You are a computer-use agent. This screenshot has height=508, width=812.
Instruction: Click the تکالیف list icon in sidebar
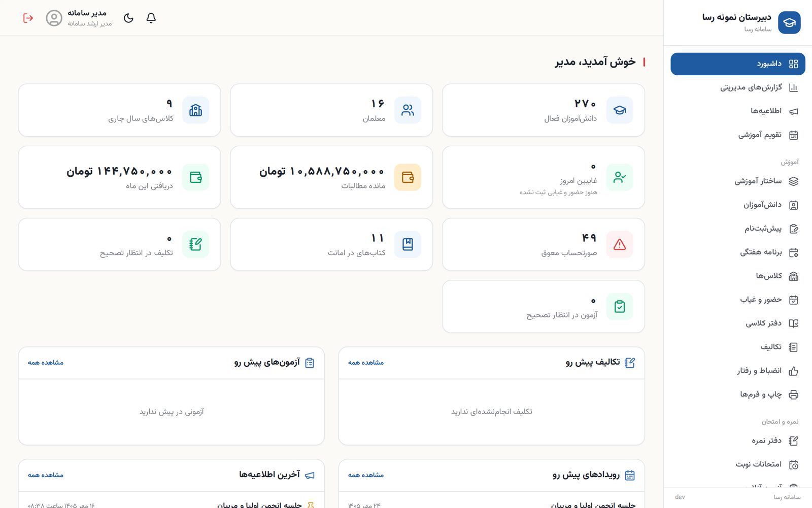point(794,347)
